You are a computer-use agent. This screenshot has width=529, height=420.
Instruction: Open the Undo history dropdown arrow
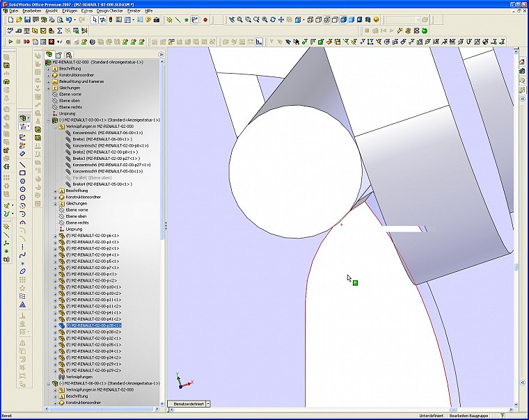[x=74, y=20]
